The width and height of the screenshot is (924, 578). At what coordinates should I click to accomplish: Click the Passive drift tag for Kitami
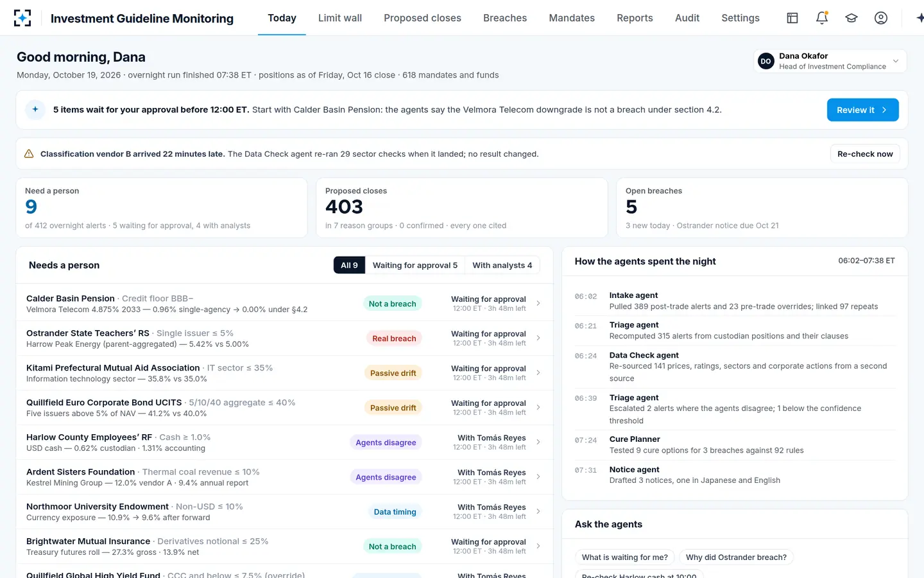[x=393, y=373]
